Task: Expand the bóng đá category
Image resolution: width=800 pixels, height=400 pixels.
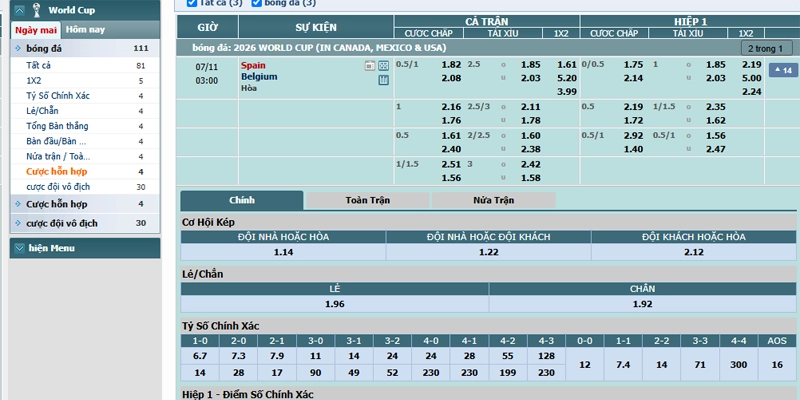Action: [x=18, y=48]
